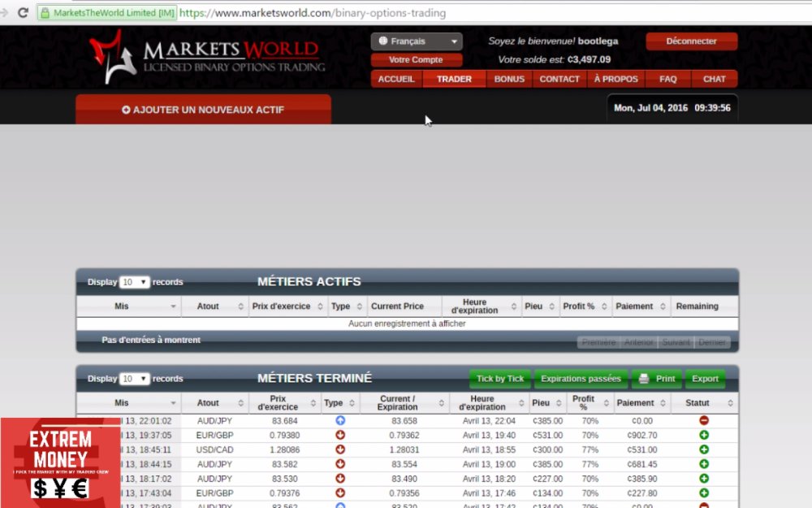Sort Métiers Actifs by Prix d'exercice
This screenshot has width=812, height=508.
tap(287, 306)
